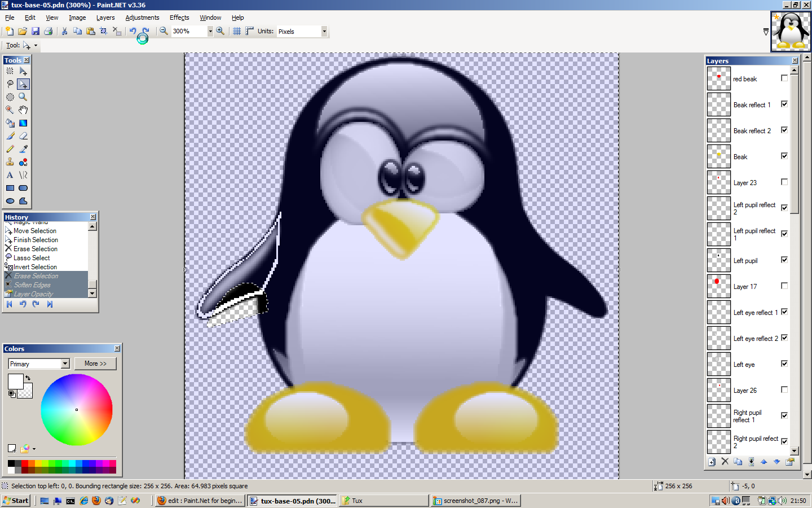Show Layer 23 via its checkbox

pyautogui.click(x=784, y=182)
